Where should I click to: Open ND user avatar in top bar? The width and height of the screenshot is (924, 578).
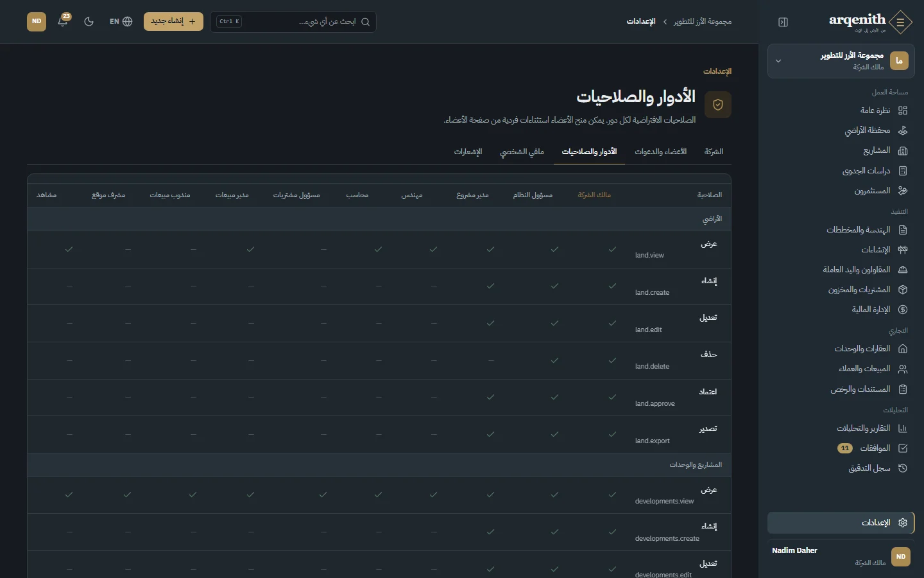(x=37, y=21)
